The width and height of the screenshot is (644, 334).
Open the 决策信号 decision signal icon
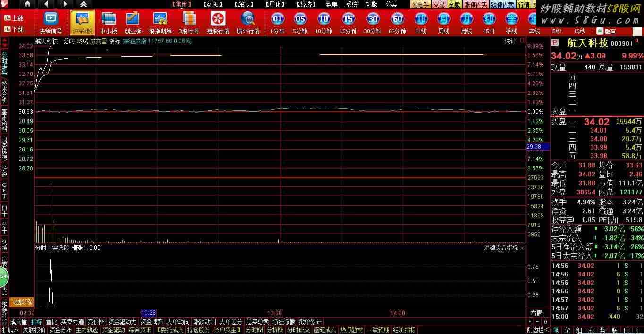click(x=51, y=23)
